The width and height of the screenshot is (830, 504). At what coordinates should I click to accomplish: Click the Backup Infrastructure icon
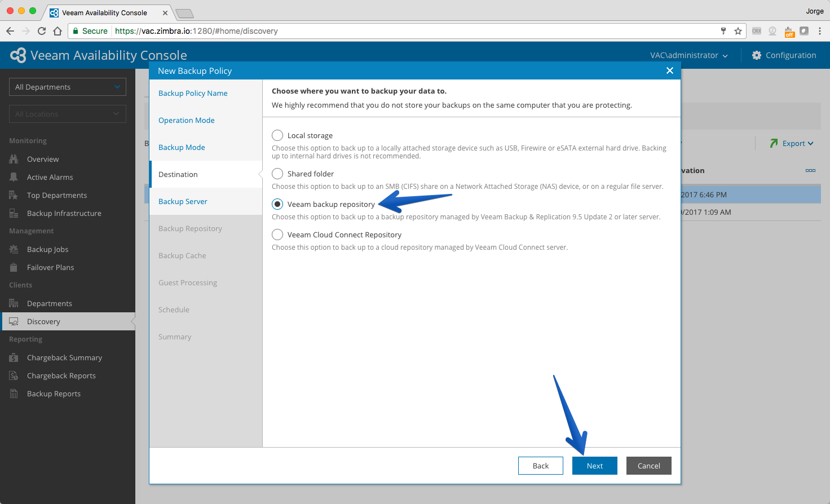[14, 213]
